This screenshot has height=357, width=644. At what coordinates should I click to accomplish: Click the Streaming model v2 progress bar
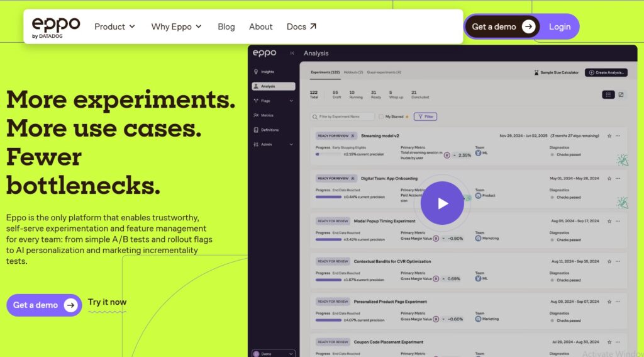point(328,154)
